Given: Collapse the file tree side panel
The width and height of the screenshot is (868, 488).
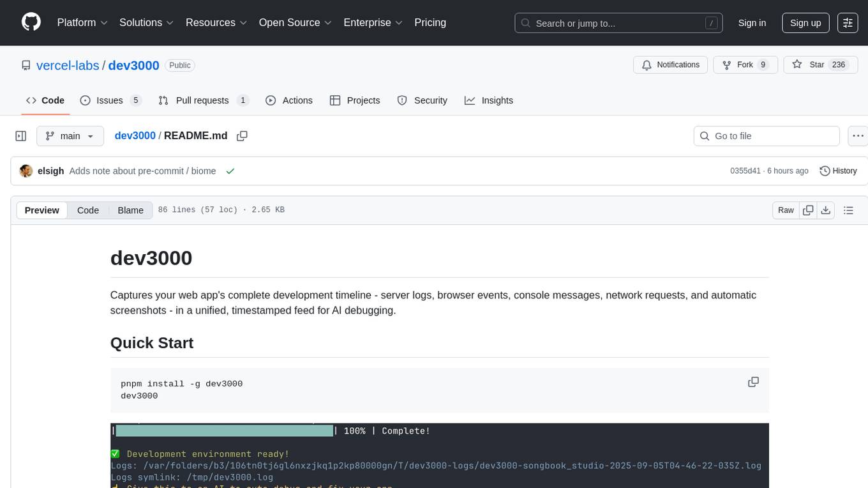Looking at the screenshot, I should [21, 136].
